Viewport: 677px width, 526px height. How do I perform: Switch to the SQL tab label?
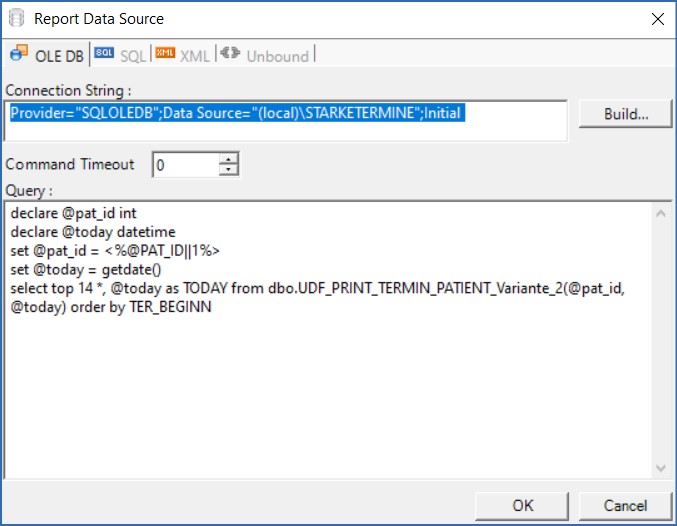[x=133, y=56]
